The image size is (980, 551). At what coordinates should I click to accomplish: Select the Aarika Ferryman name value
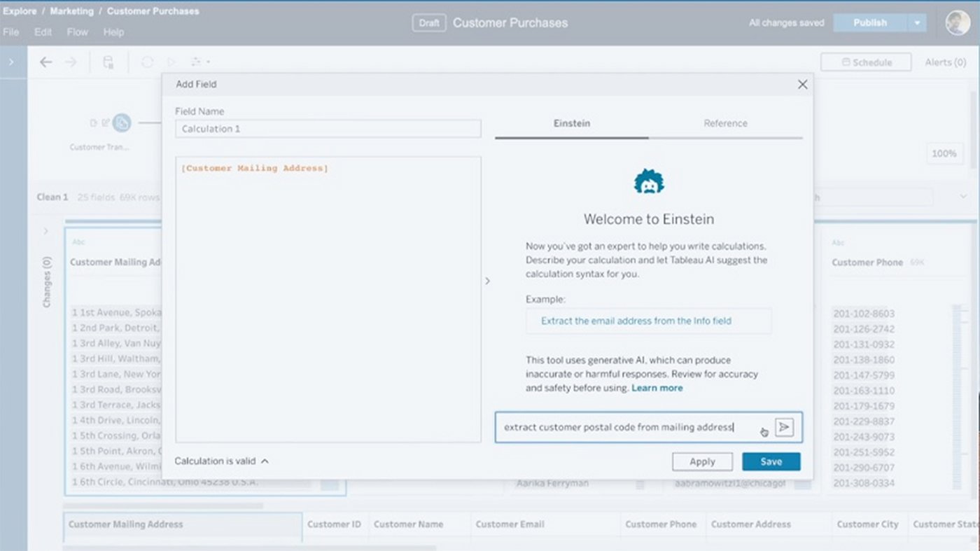[x=552, y=484]
